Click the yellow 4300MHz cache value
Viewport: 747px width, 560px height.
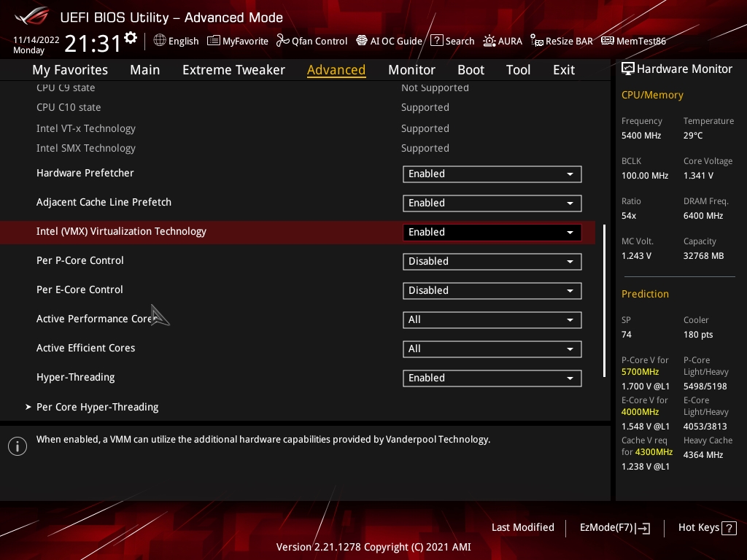click(x=654, y=452)
